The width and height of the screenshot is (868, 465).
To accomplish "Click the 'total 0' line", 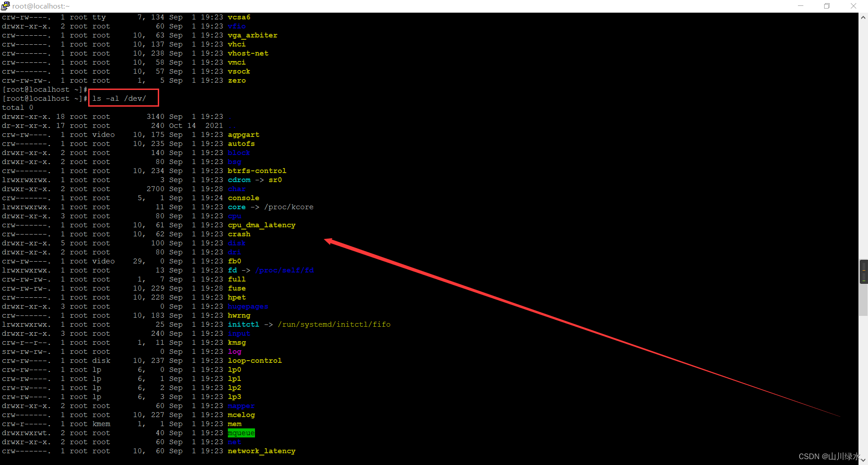I will [x=18, y=108].
